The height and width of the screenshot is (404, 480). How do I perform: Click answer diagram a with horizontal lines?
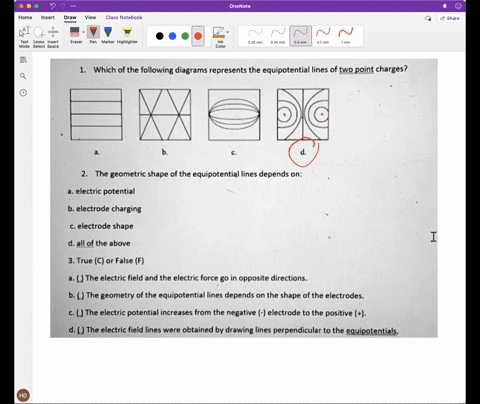[x=96, y=114]
